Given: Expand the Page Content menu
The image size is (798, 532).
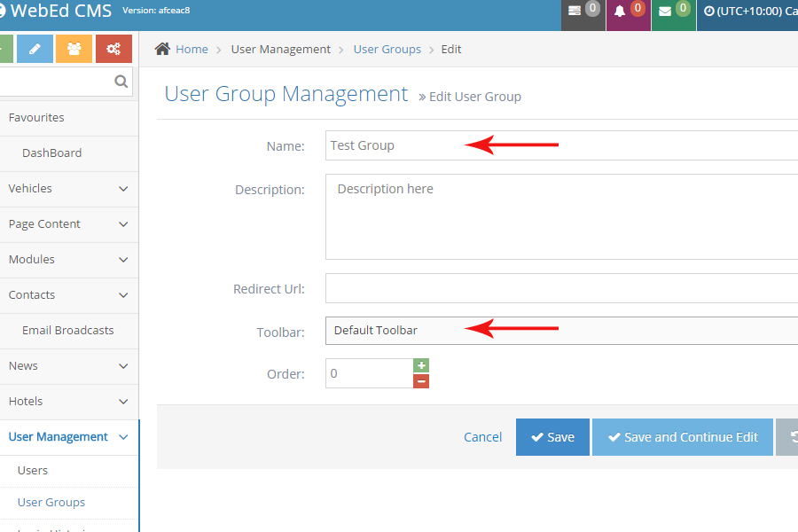Looking at the screenshot, I should click(x=69, y=224).
